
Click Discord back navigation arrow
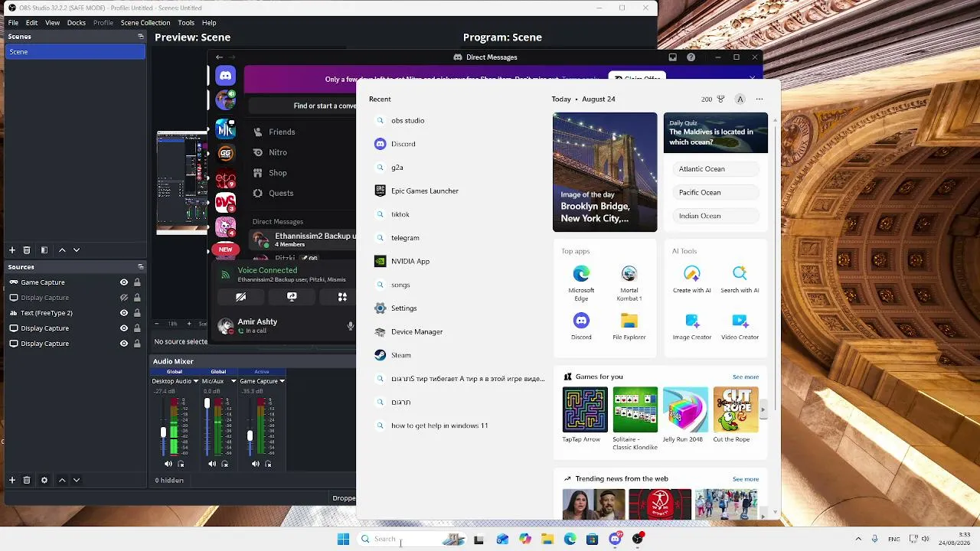(x=219, y=57)
